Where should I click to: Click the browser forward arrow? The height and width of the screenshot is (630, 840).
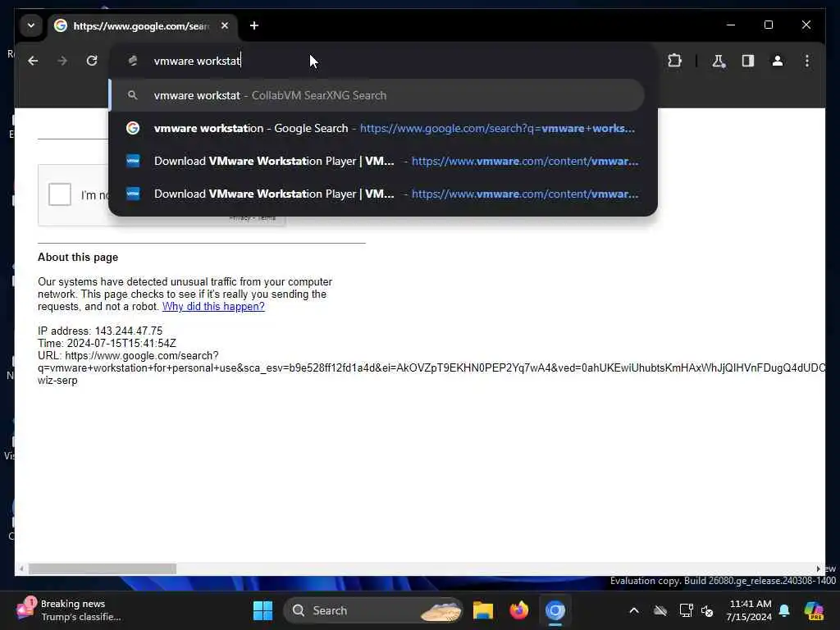[x=62, y=61]
